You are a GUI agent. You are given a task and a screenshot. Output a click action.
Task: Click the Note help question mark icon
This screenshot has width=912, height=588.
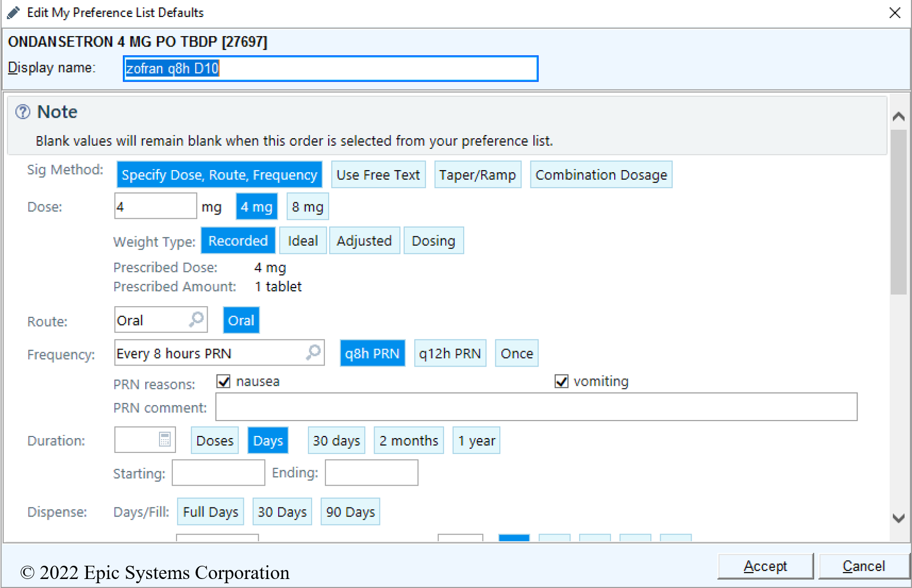(x=23, y=112)
